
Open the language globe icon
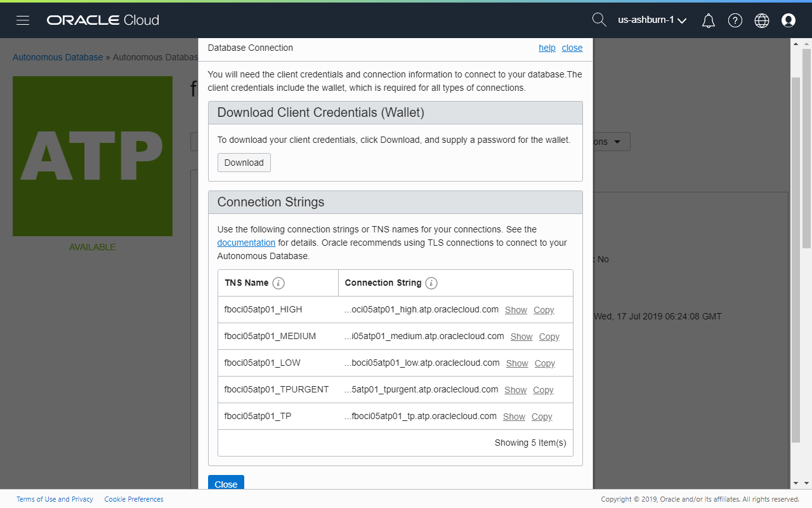(x=762, y=20)
